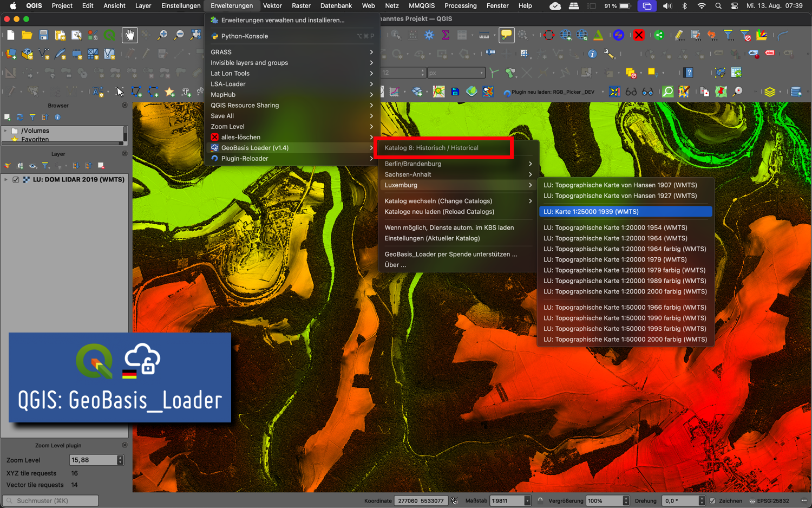Click the blue help book icon

[x=689, y=73]
